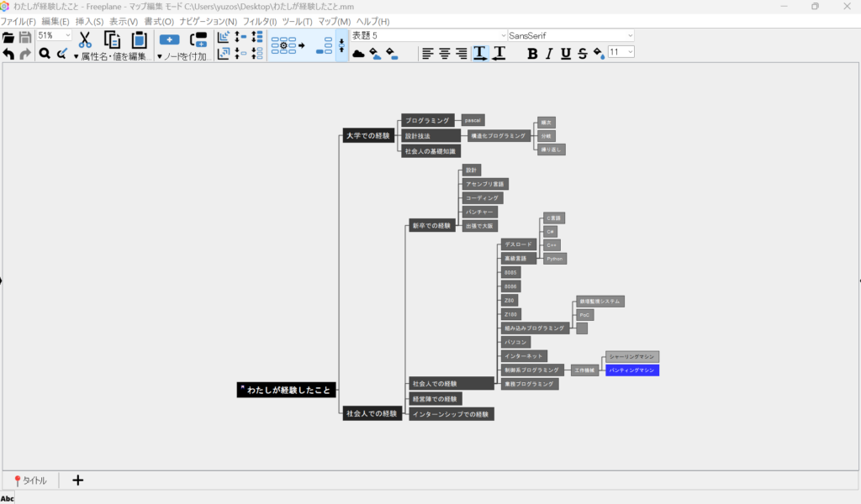Open the ナビゲーション(N) menu
The width and height of the screenshot is (861, 504).
[x=209, y=21]
